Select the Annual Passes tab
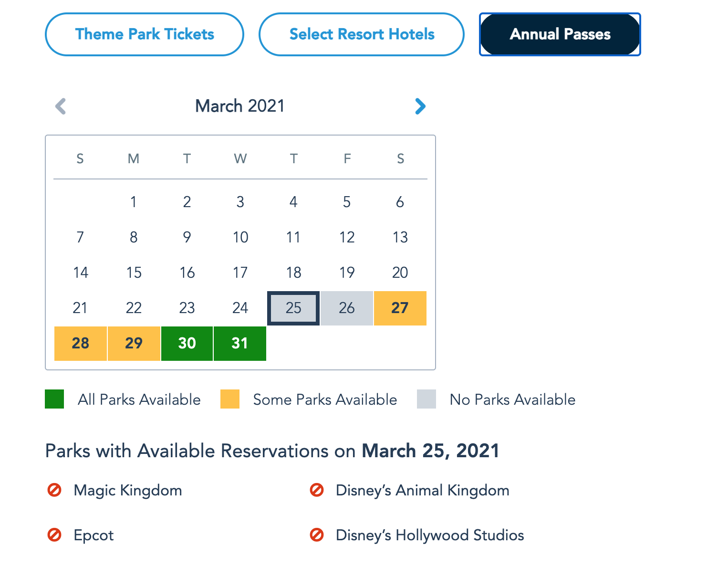728x567 pixels. coord(560,34)
